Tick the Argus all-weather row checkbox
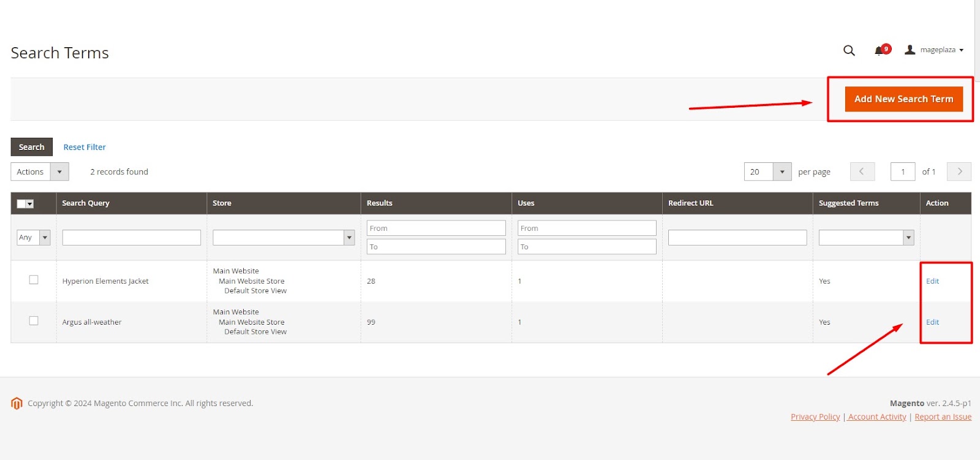 [34, 321]
